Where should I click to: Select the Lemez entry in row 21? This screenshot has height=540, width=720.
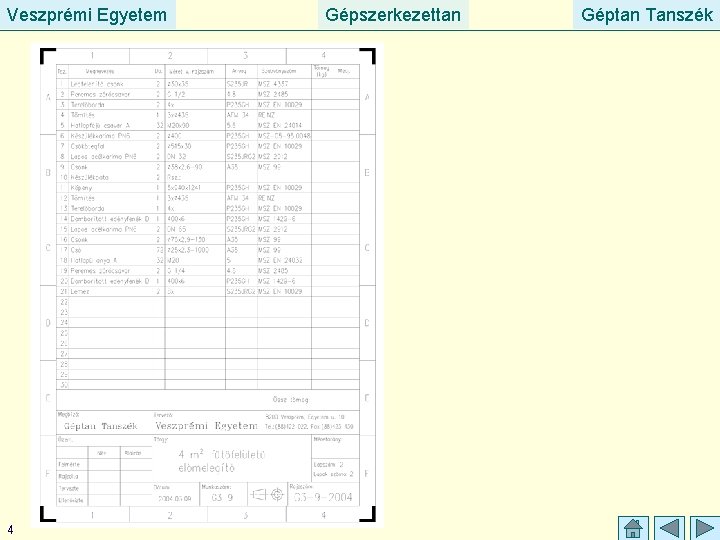[79, 292]
